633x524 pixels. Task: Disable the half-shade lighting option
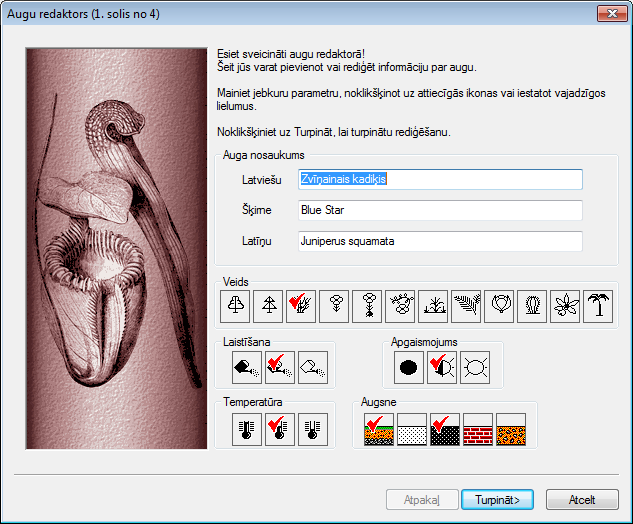(442, 368)
